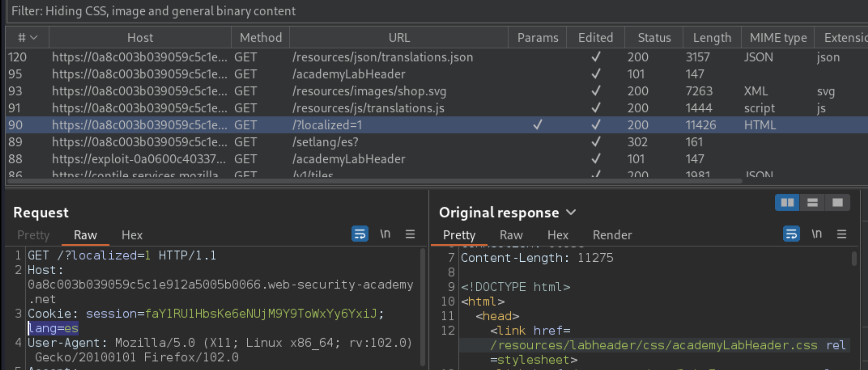The width and height of the screenshot is (868, 370).
Task: Select combined single-pane layout icon
Action: [837, 203]
